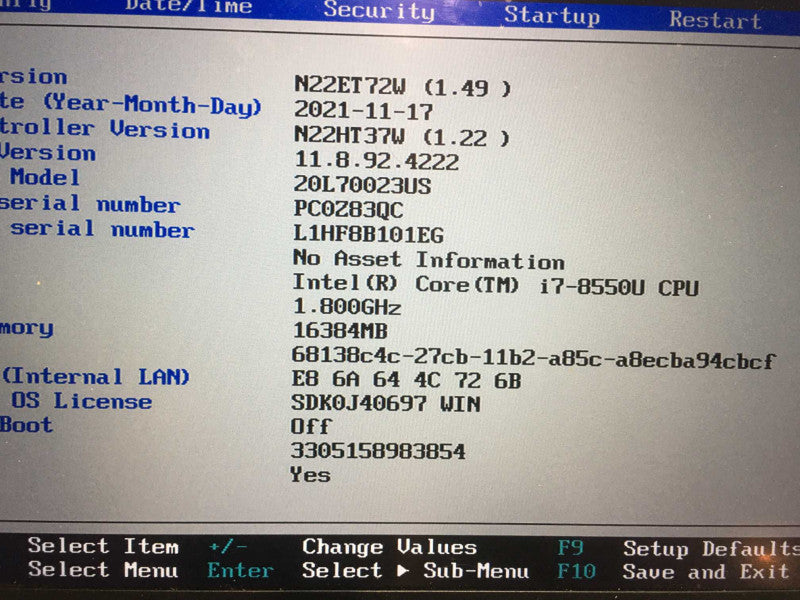Open the Startup tab
Image resolution: width=800 pixels, height=600 pixels.
point(552,15)
